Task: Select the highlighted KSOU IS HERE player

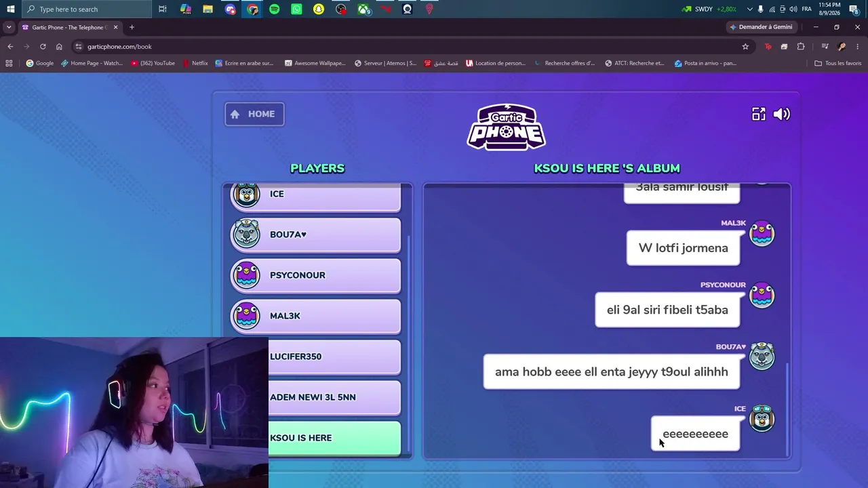Action: pyautogui.click(x=334, y=438)
